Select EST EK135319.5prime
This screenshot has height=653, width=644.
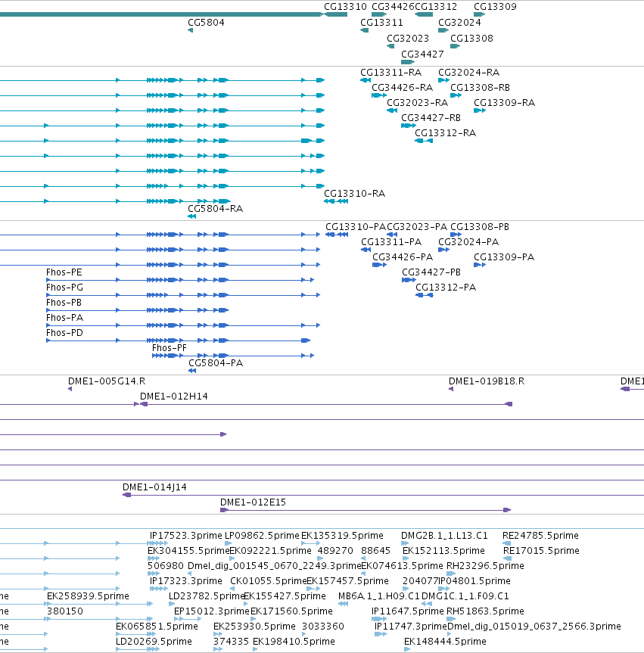342,536
